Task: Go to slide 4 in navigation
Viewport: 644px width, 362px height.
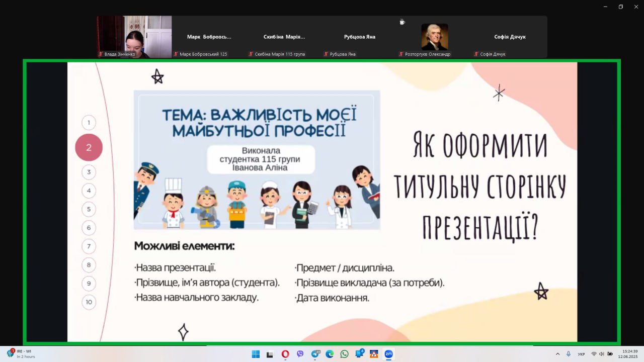Action: point(89,191)
